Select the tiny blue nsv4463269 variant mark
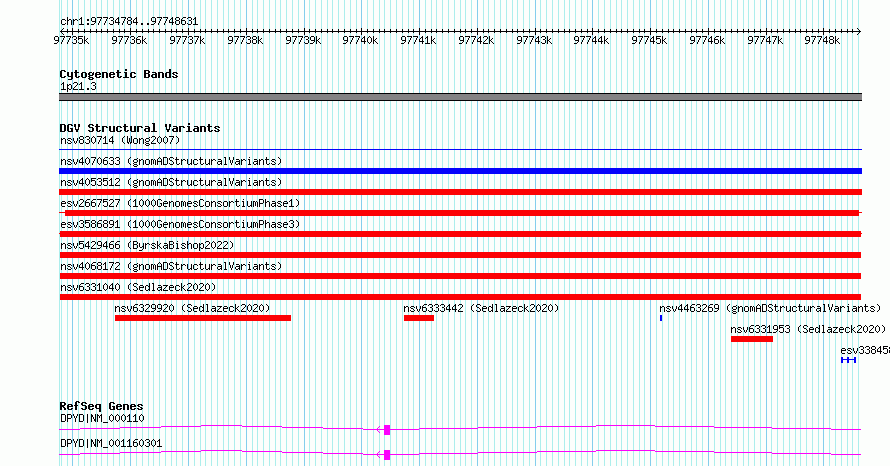This screenshot has height=466, width=890. 661,318
